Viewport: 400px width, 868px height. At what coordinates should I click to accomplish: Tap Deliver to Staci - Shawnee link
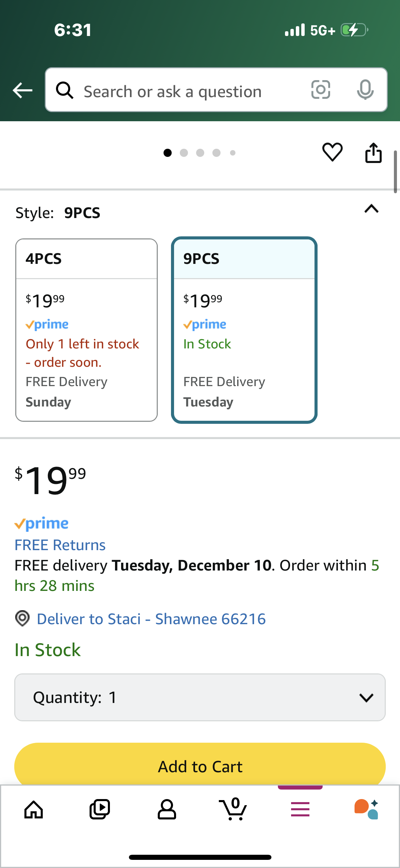point(151,619)
